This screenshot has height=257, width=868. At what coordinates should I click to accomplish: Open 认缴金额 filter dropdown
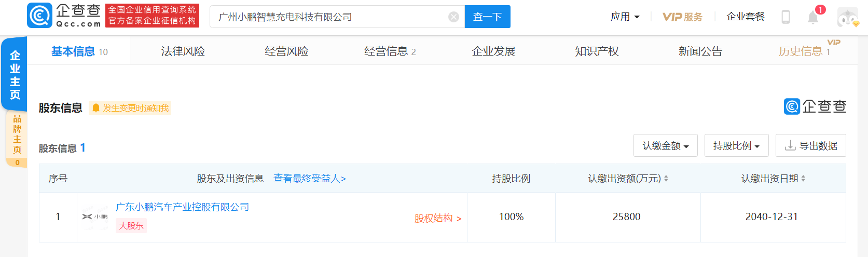coord(666,146)
